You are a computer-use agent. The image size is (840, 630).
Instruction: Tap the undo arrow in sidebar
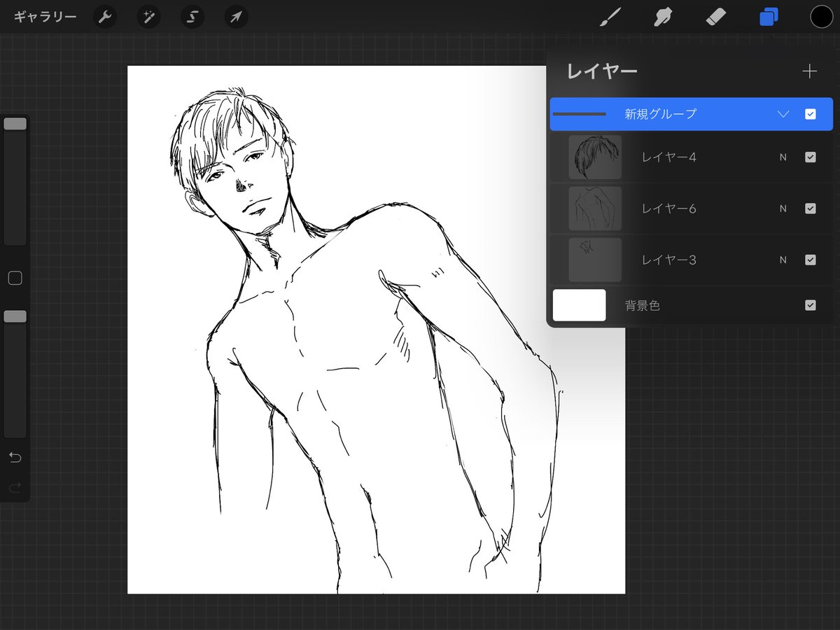15,458
